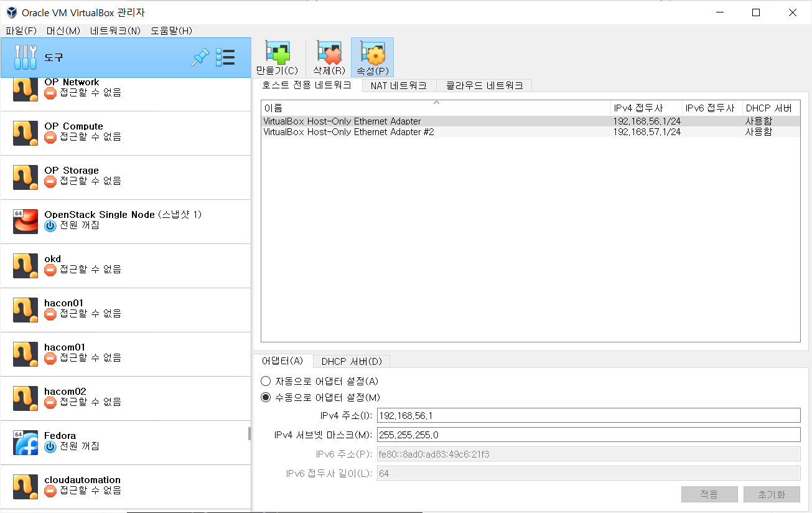Click the 도구 tools wrench icon
This screenshot has width=812, height=513.
26,58
